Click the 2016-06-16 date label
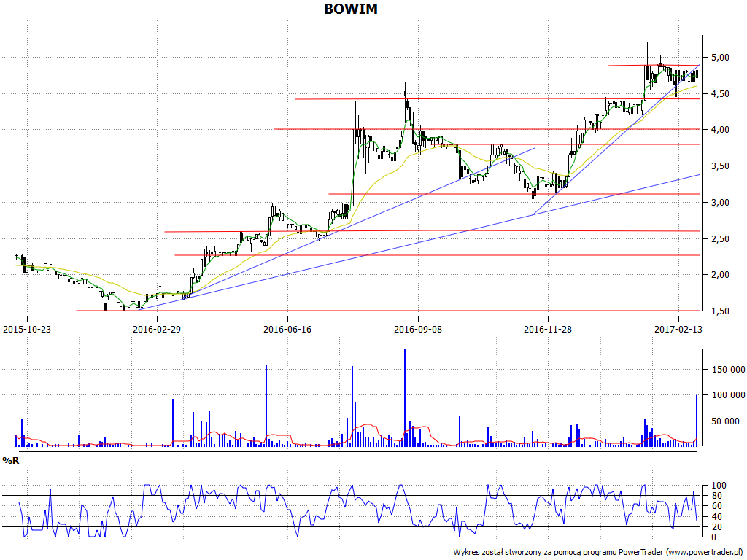 pos(287,329)
